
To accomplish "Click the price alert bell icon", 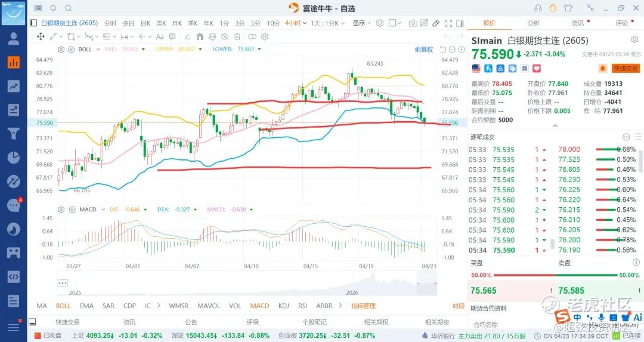I will tap(603, 69).
